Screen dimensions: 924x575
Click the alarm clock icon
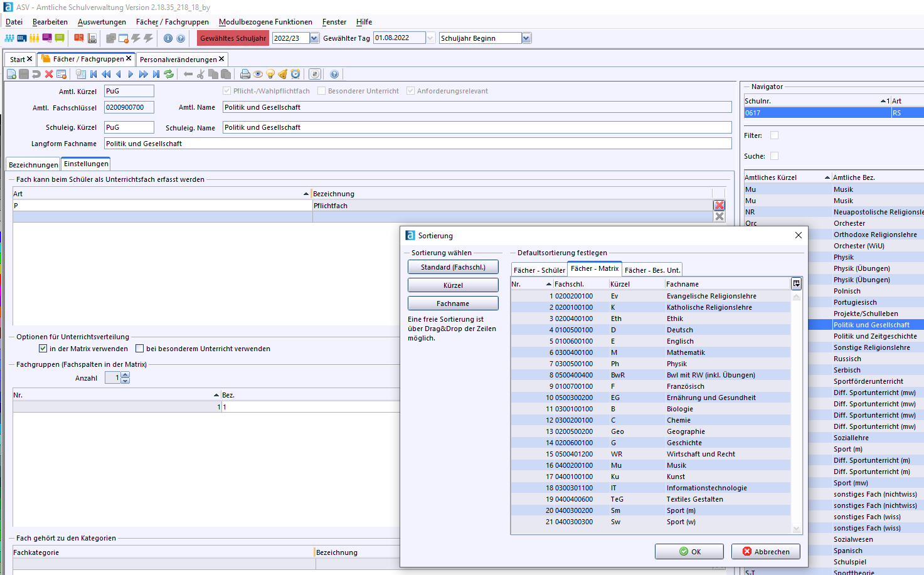click(295, 74)
